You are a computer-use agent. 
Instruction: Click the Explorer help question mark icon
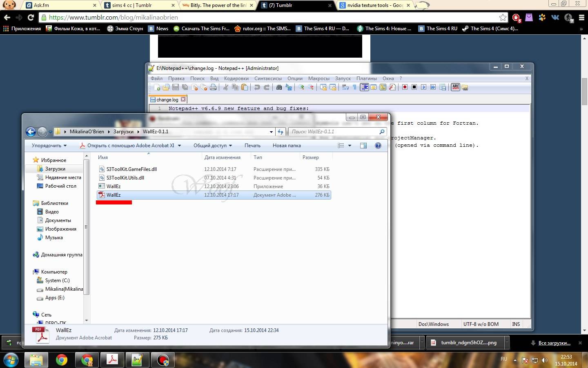[378, 146]
